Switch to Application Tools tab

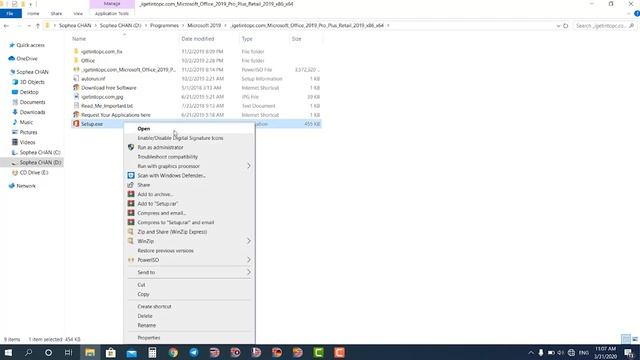112,13
